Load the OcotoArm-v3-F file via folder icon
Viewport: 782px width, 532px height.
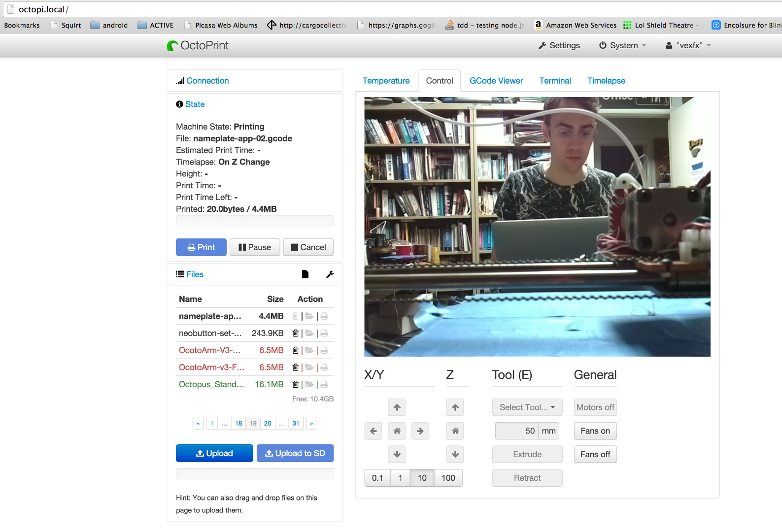[309, 367]
